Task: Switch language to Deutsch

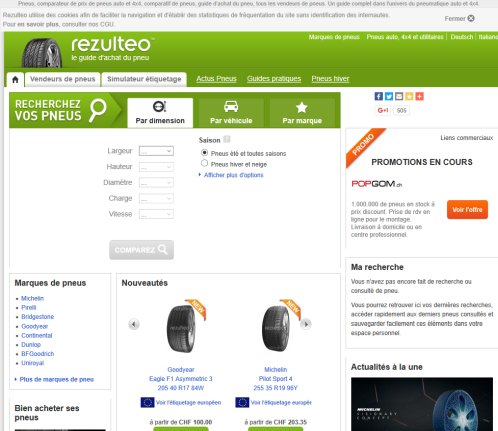Action: [462, 37]
